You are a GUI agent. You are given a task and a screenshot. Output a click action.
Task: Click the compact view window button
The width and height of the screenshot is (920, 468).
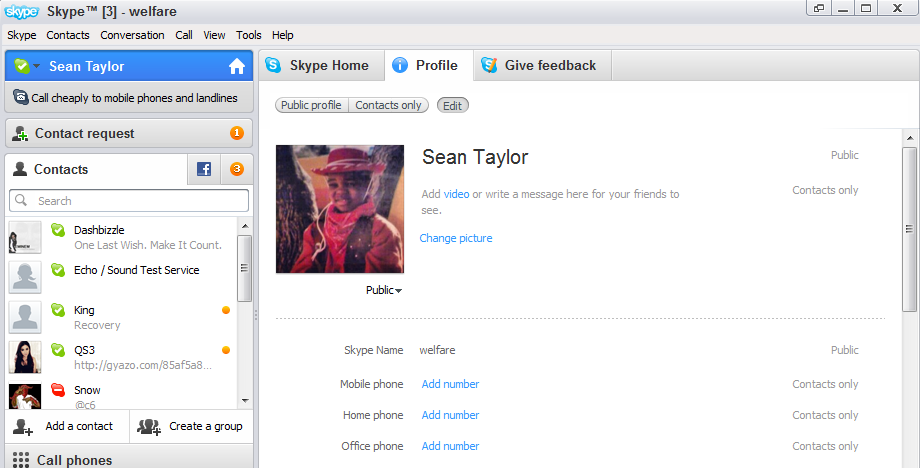[818, 8]
